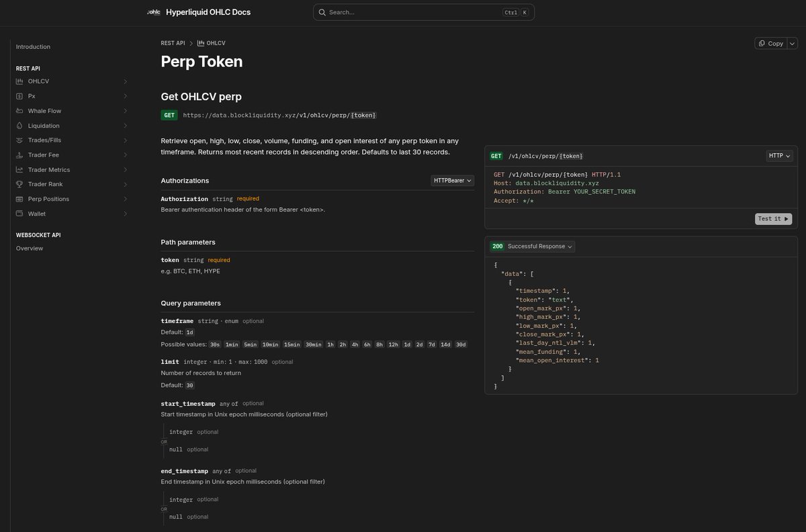The height and width of the screenshot is (532, 806).
Task: Click the OHLCV candlestick sidebar icon
Action: point(19,81)
